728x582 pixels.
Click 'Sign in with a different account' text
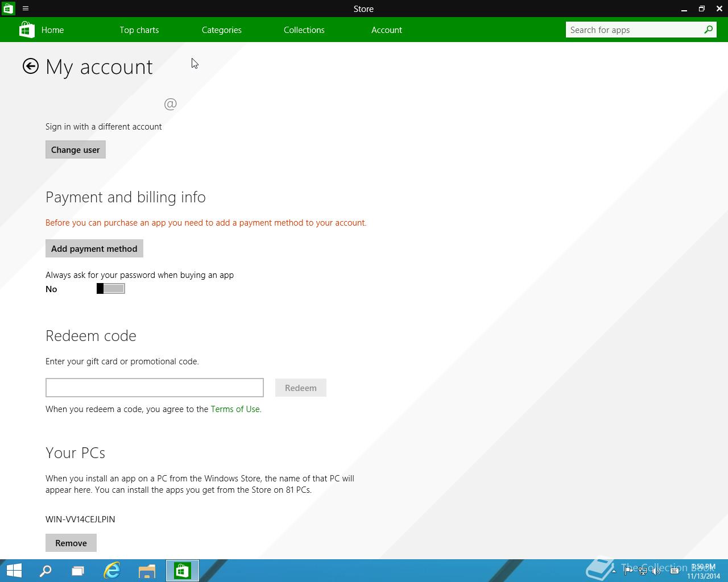[x=104, y=127]
